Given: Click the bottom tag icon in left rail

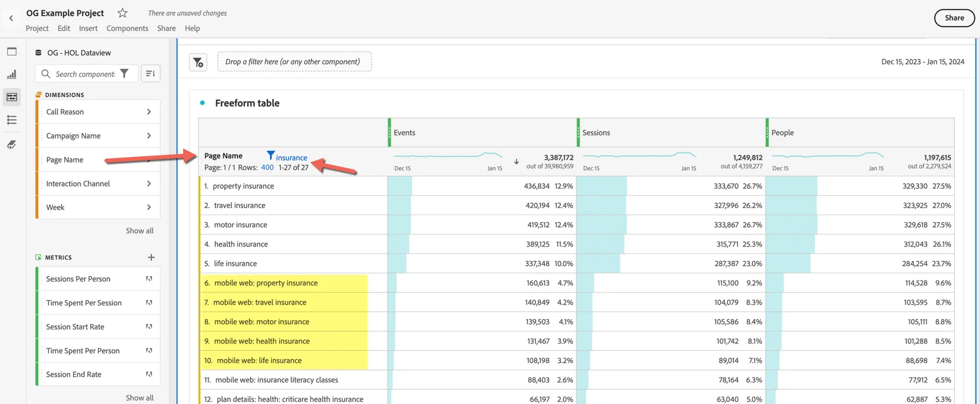Looking at the screenshot, I should (11, 145).
